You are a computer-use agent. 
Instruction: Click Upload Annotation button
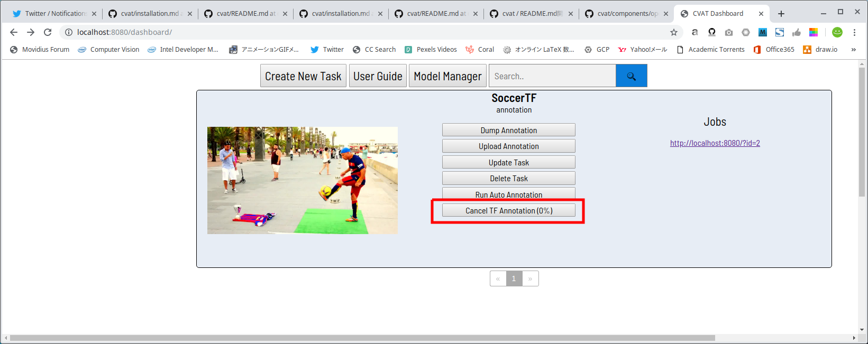point(509,146)
